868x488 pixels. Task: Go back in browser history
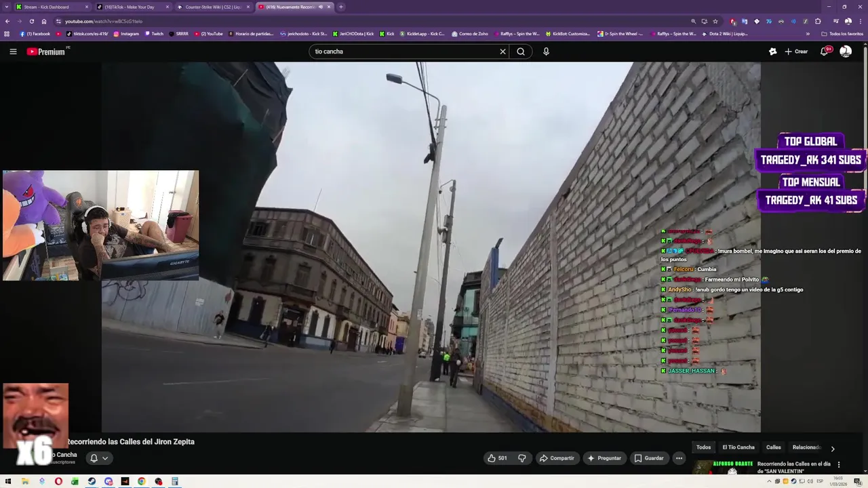pos(7,21)
